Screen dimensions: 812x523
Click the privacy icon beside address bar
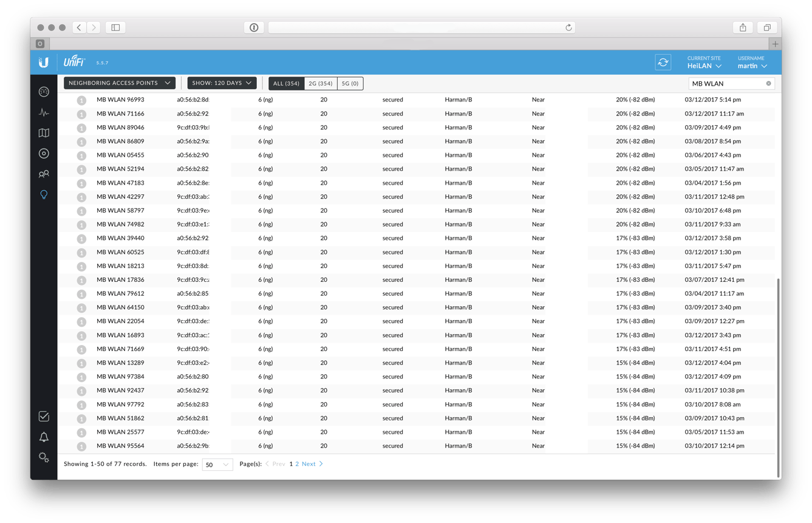(254, 27)
